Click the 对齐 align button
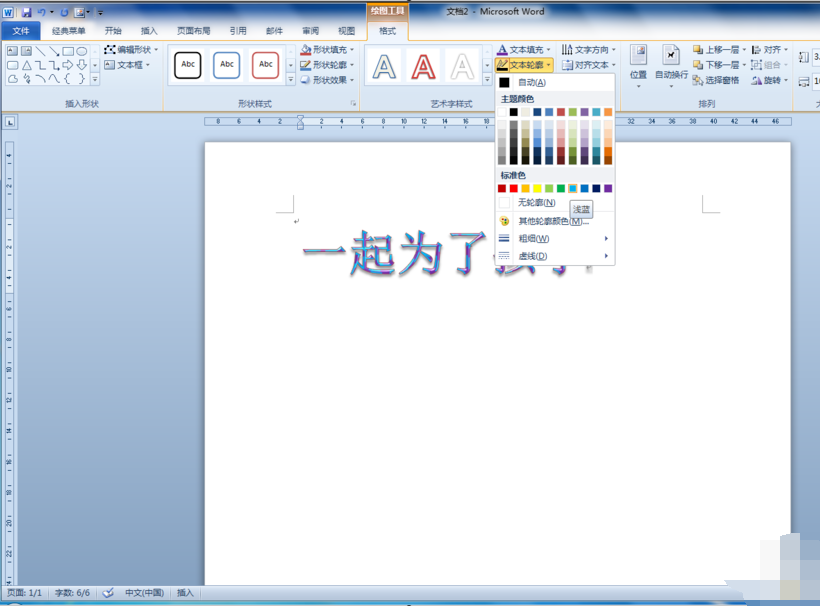The width and height of the screenshot is (820, 606). 769,50
